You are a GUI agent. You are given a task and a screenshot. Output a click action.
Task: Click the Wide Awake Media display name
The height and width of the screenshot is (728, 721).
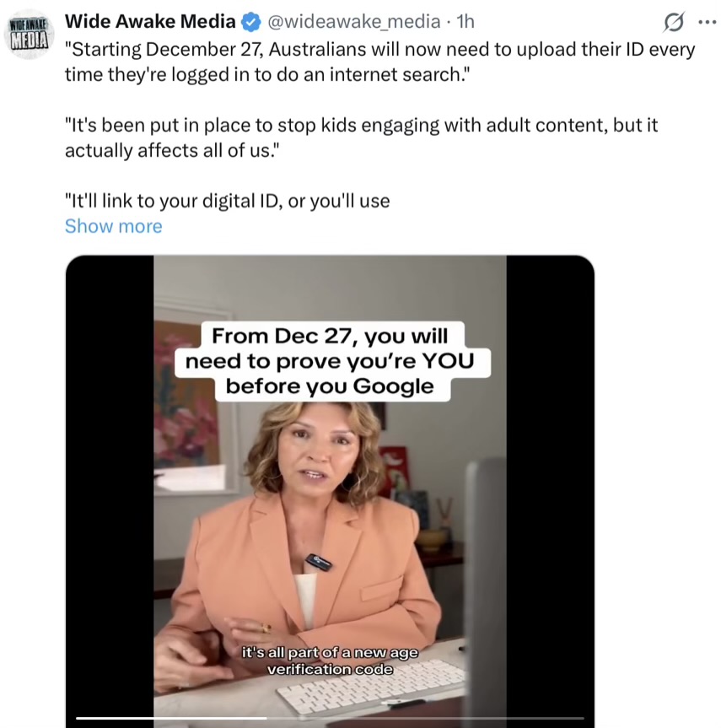[x=150, y=21]
